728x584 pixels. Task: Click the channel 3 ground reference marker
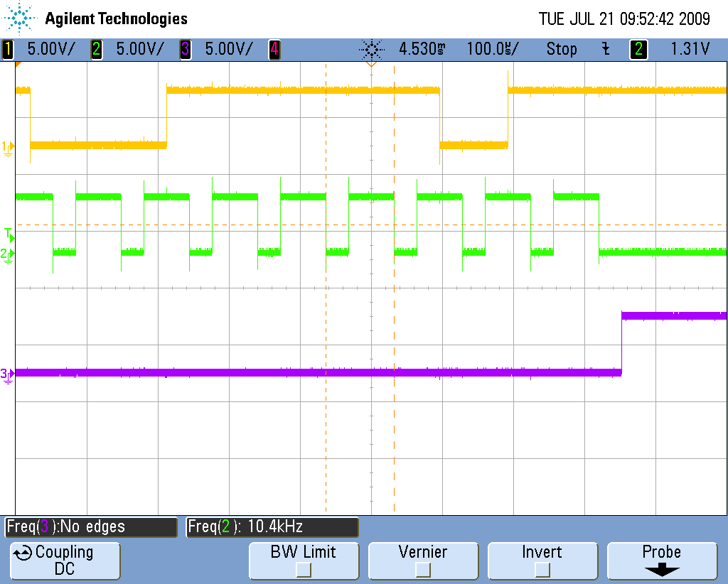click(x=8, y=375)
